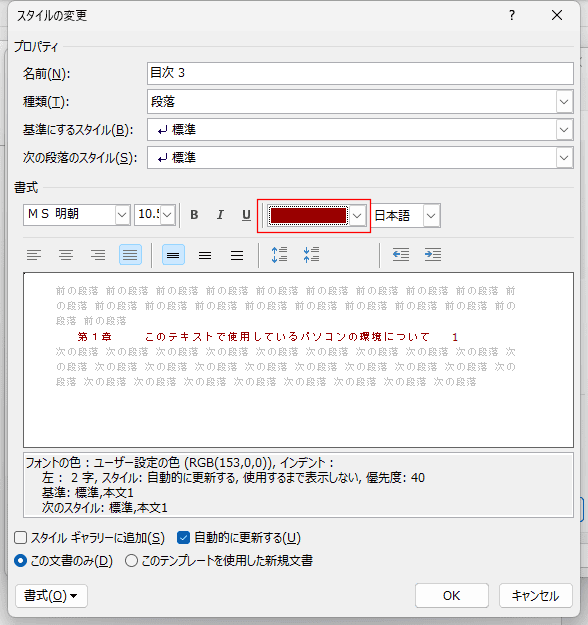Toggle Italic formatting button
The image size is (588, 625).
click(x=220, y=215)
